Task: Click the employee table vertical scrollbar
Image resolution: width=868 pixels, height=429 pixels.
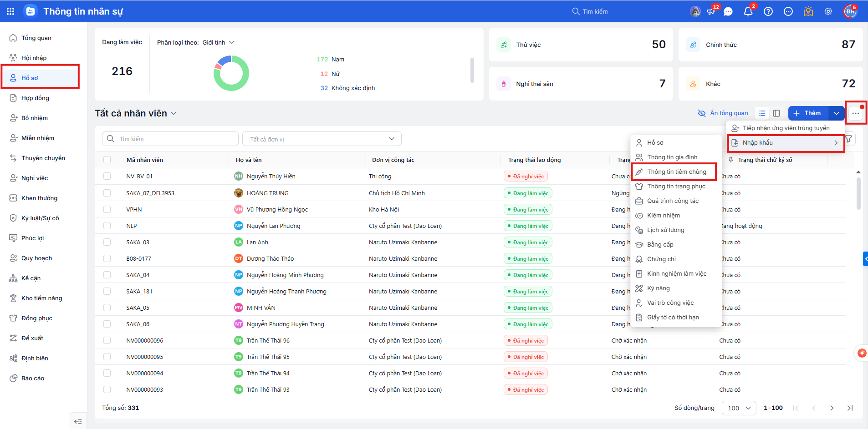Action: tap(858, 193)
